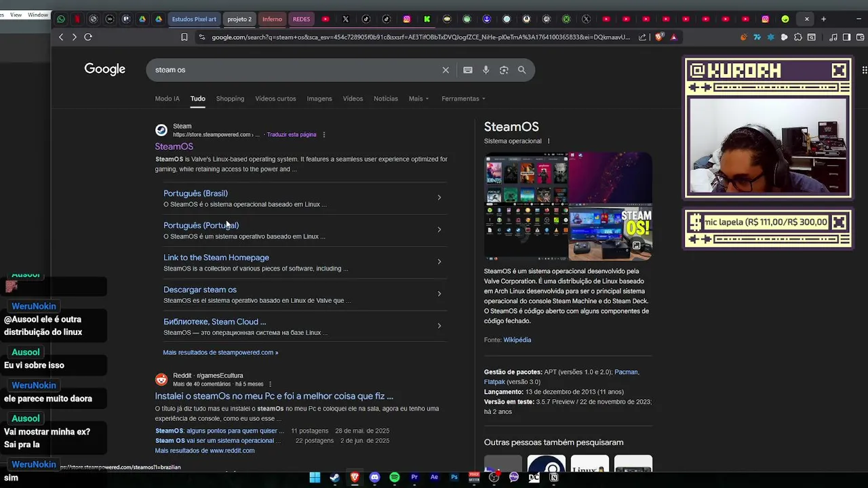Image resolution: width=868 pixels, height=488 pixels.
Task: Open the share icon in the address bar
Action: tap(643, 37)
